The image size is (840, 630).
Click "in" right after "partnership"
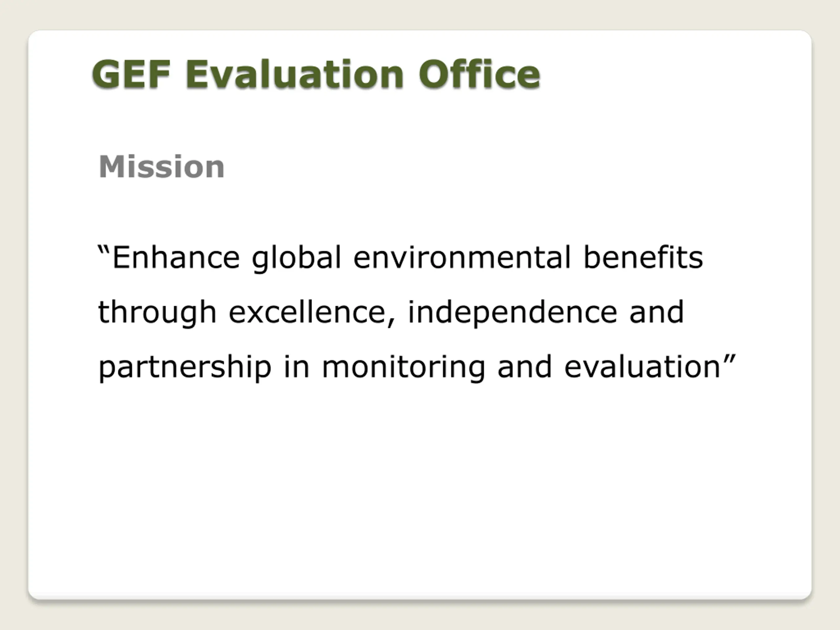297,367
